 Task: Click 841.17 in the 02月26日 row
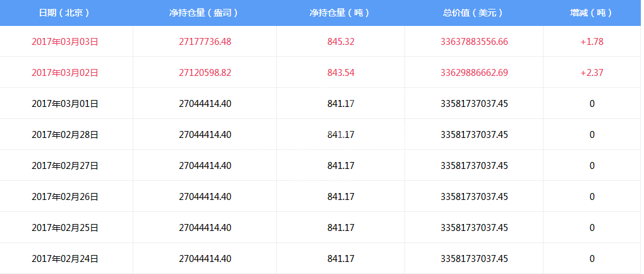341,197
